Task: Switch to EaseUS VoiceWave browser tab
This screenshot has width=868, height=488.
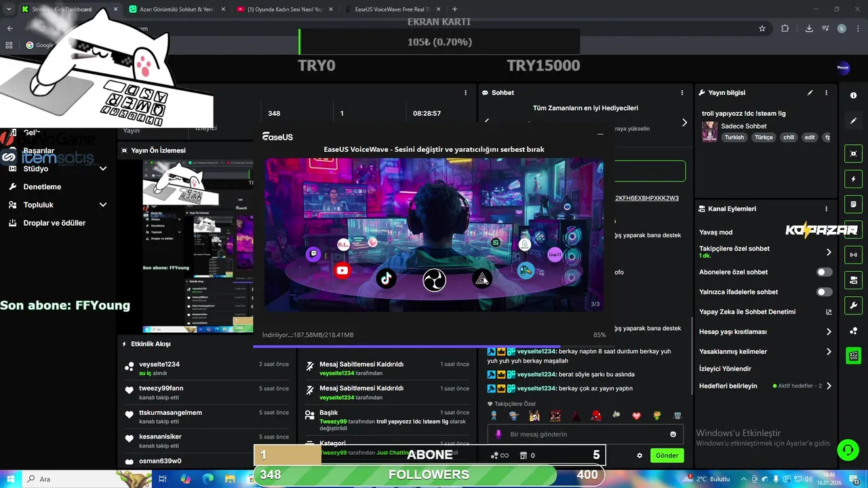Action: coord(392,9)
